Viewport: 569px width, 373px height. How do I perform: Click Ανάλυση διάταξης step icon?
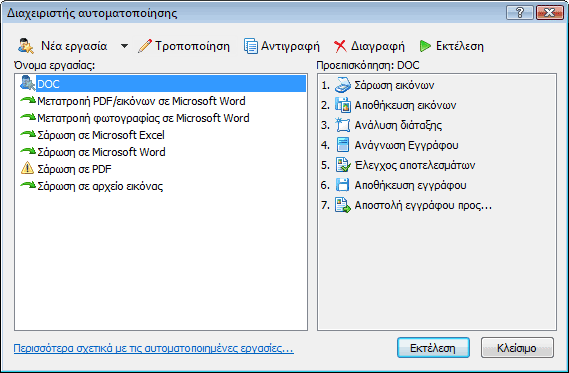343,125
